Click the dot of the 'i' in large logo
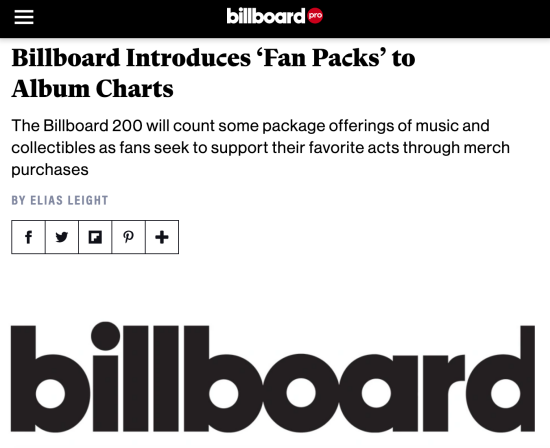550x448 pixels. pyautogui.click(x=106, y=336)
